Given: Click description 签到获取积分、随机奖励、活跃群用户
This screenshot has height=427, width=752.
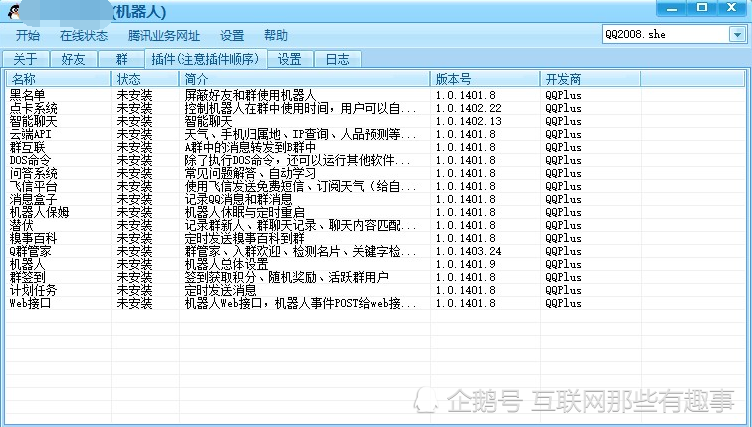Looking at the screenshot, I should click(x=286, y=277).
